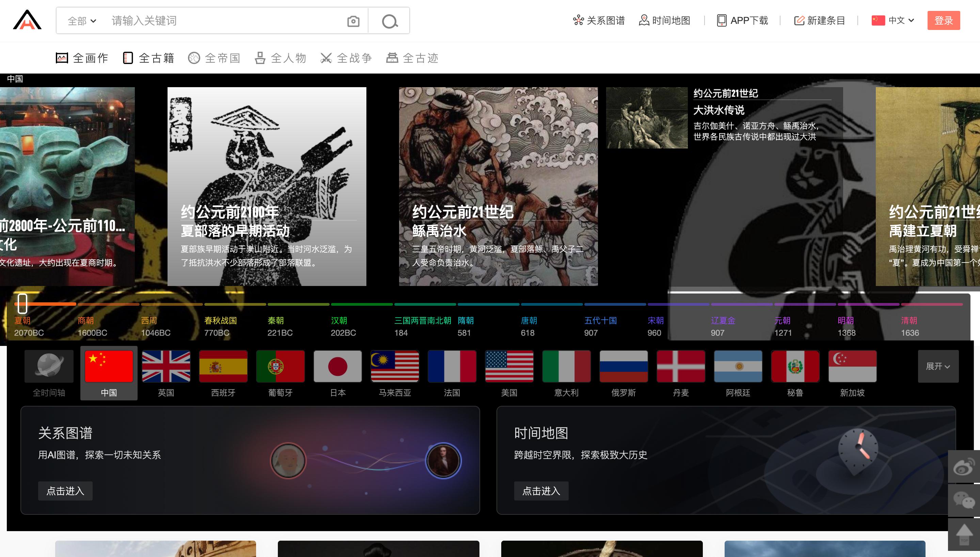
Task: Expand country list with 展开
Action: point(938,366)
